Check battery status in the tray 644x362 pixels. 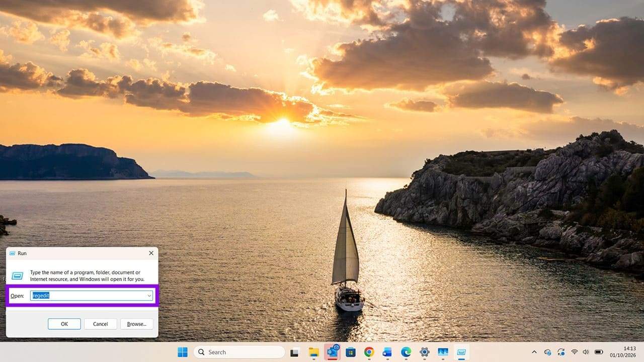599,352
